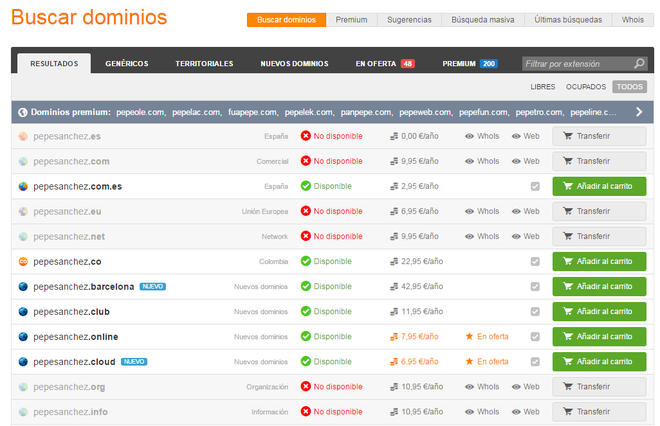Click the search magnifier in extension filter

[x=639, y=64]
